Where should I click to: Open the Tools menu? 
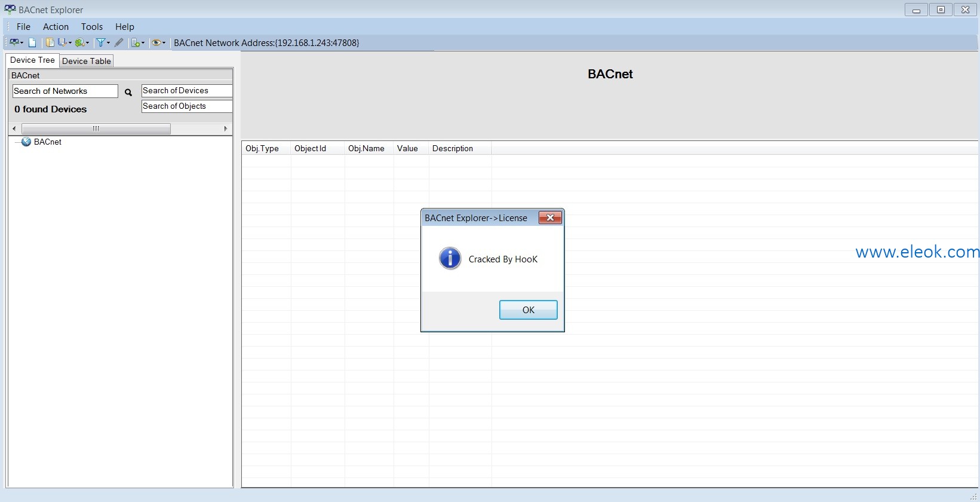pyautogui.click(x=92, y=26)
